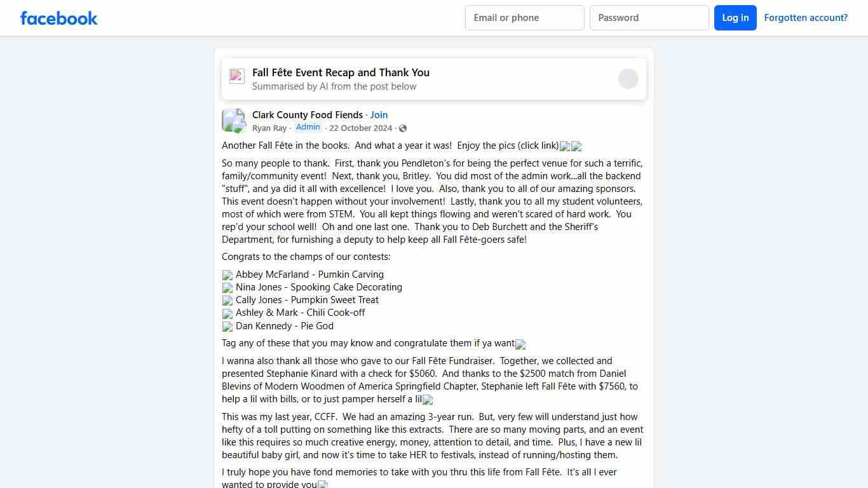Open the Clark County Food Fiends group link

[308, 115]
